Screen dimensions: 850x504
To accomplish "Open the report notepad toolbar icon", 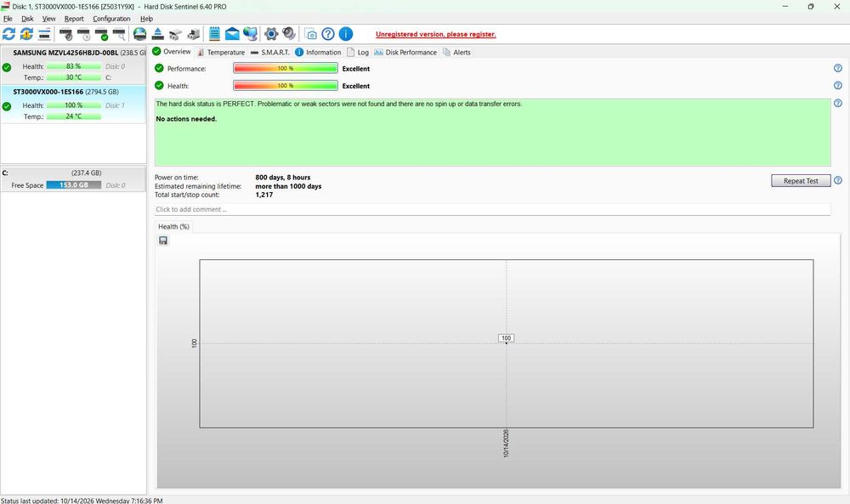I will (x=215, y=34).
